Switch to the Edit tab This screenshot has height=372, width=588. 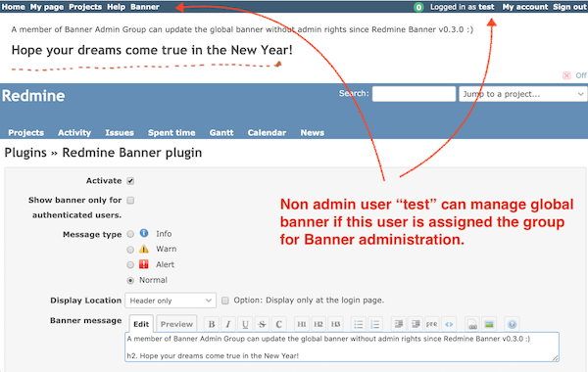(x=141, y=324)
